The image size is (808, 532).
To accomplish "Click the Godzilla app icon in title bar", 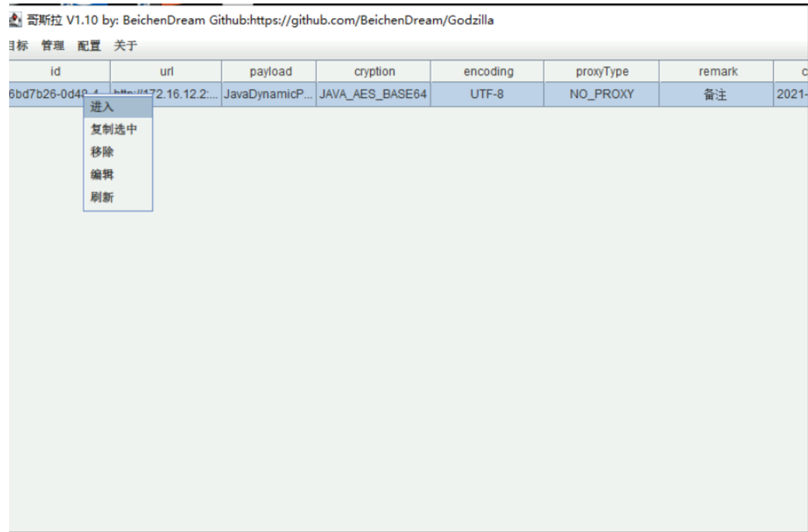I will [x=15, y=20].
